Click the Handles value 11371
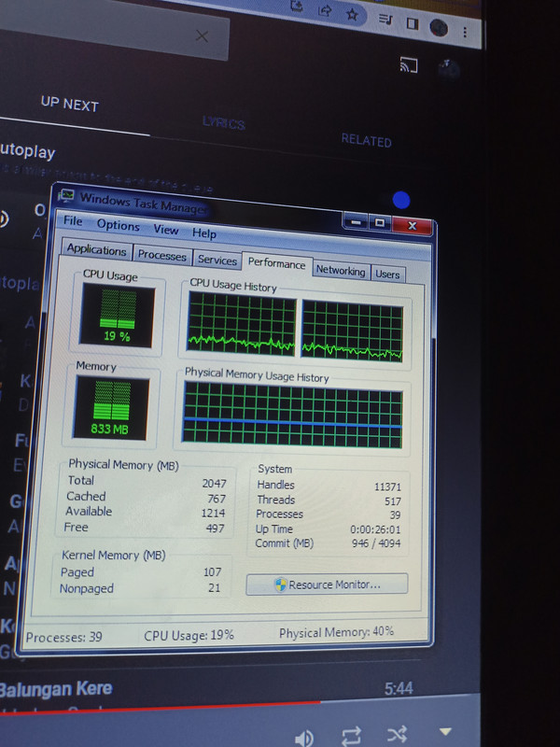 (x=387, y=486)
